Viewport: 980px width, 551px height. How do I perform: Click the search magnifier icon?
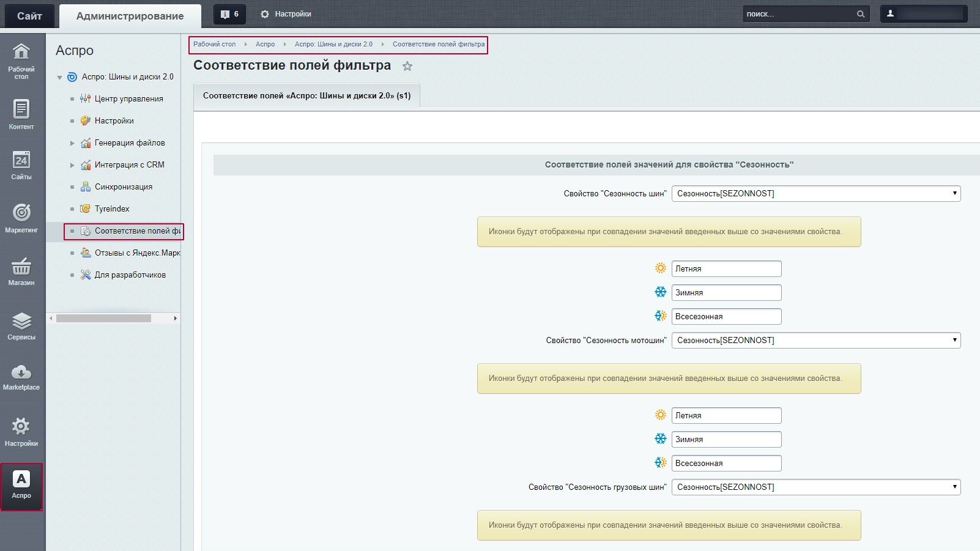861,14
